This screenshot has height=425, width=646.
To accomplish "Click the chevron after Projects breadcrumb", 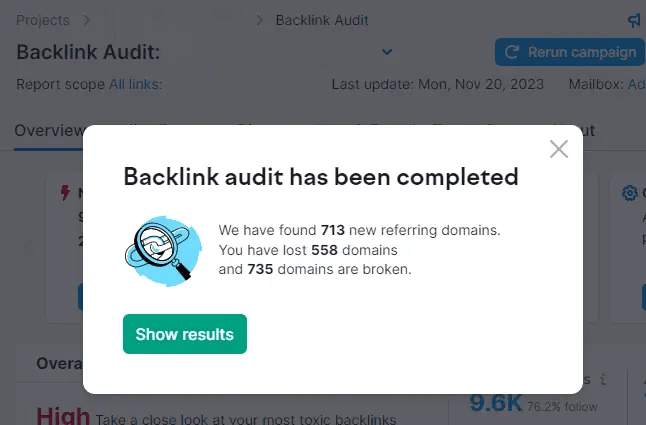I will pyautogui.click(x=86, y=20).
